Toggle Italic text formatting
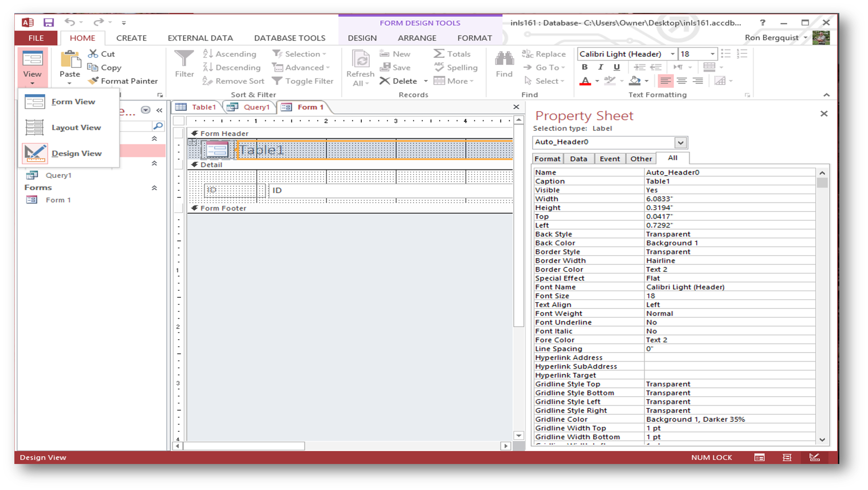Screen dimensions: 868x490 click(x=600, y=67)
